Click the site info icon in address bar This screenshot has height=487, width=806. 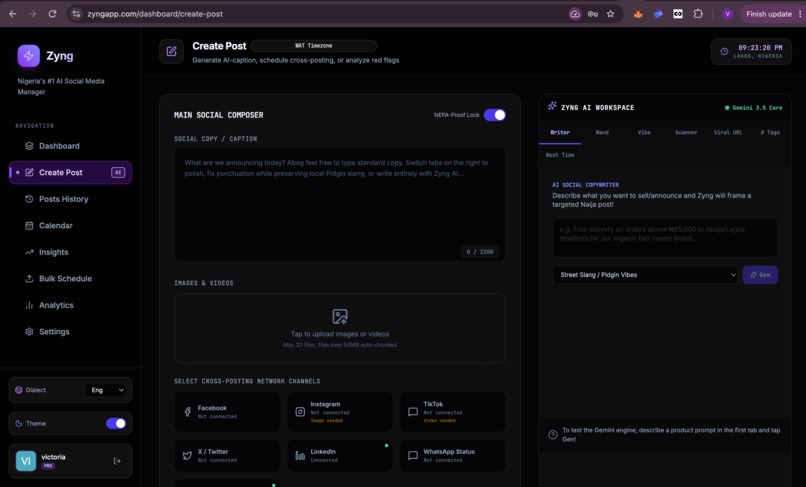[x=76, y=14]
